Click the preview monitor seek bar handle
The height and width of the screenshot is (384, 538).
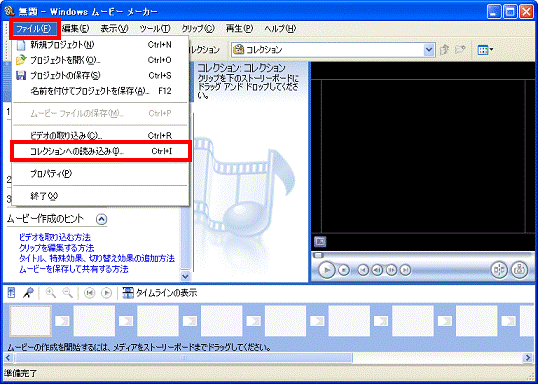coord(318,255)
